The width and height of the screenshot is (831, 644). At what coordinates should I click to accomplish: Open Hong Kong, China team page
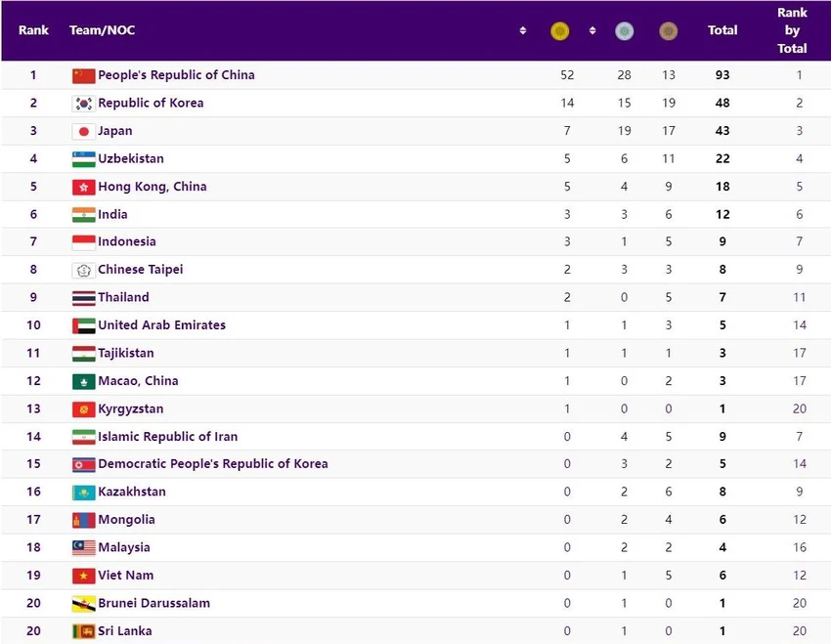pos(153,187)
